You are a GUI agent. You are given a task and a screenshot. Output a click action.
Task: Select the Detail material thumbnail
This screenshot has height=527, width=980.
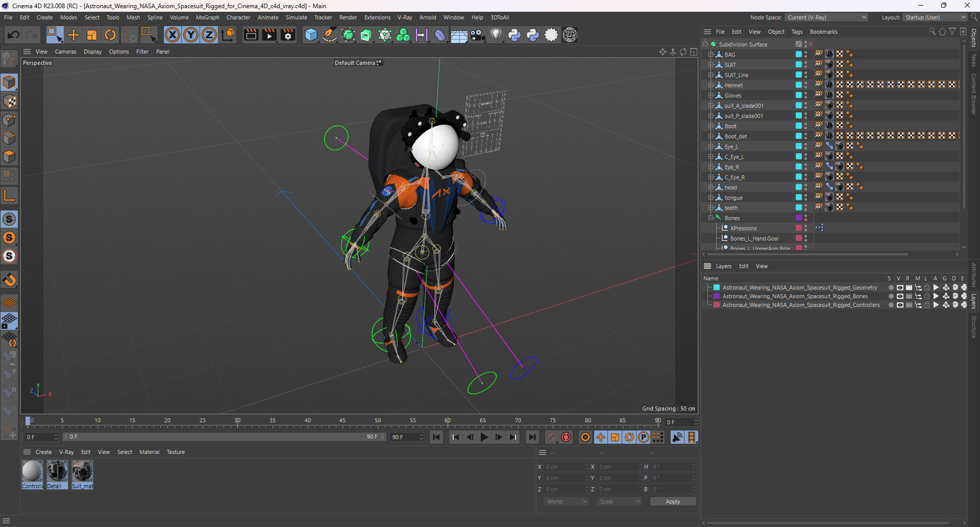click(x=57, y=471)
